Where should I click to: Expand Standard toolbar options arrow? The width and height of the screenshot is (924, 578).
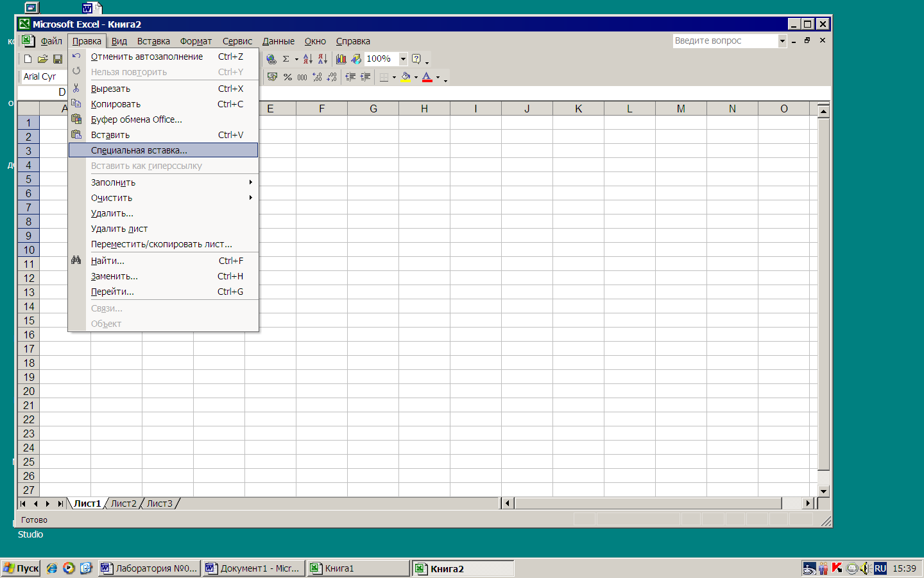pos(427,62)
